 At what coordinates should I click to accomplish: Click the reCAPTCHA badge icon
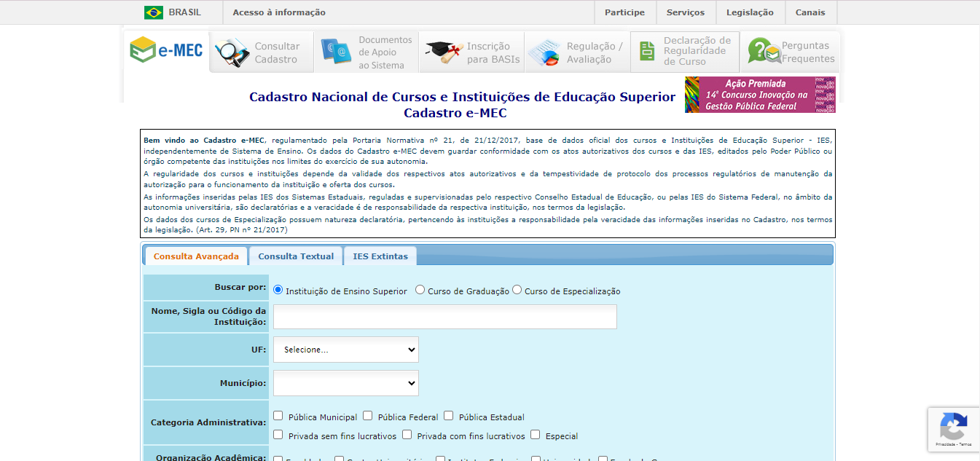pyautogui.click(x=953, y=426)
